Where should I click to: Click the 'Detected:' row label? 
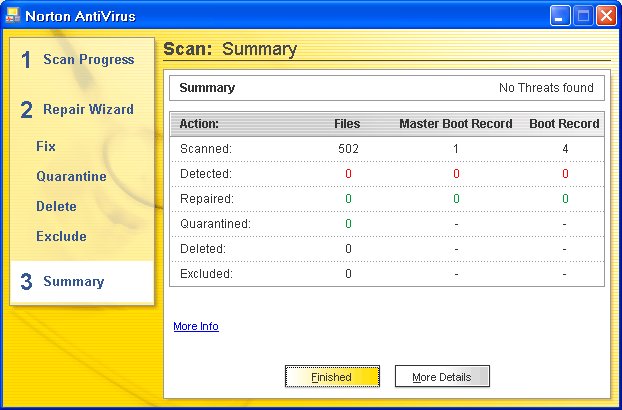206,174
